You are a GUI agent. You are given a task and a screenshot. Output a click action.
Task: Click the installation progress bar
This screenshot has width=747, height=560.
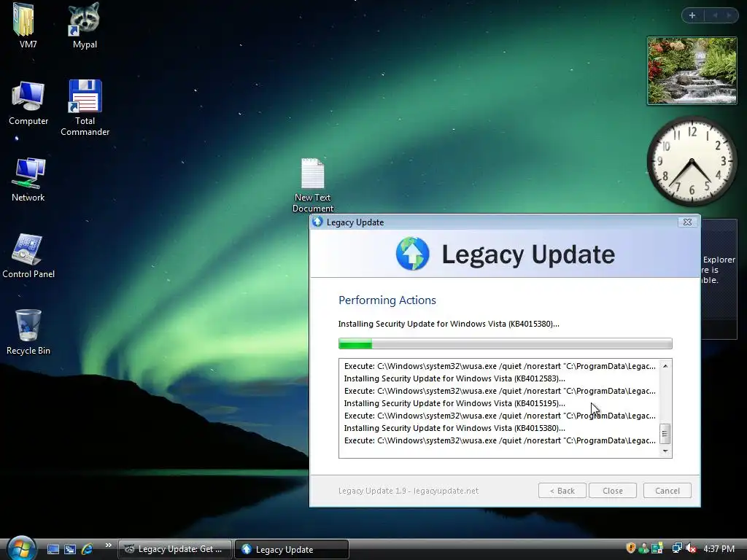(x=505, y=343)
